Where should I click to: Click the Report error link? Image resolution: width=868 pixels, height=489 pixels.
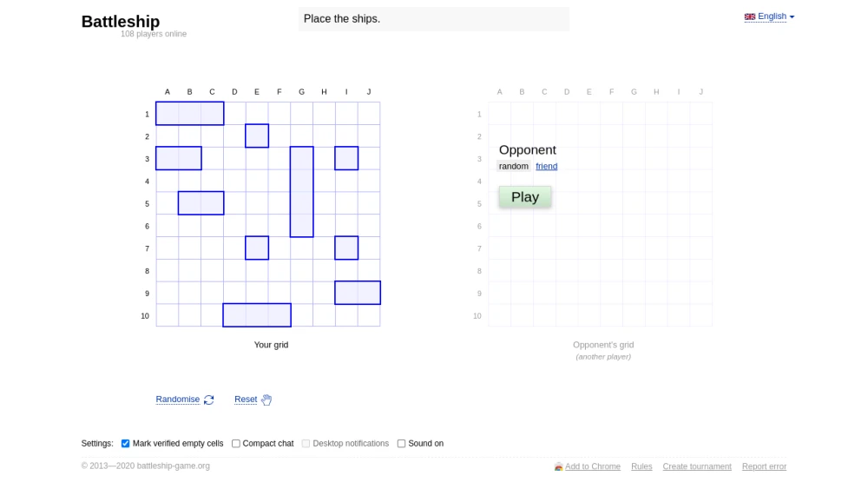[x=764, y=466]
